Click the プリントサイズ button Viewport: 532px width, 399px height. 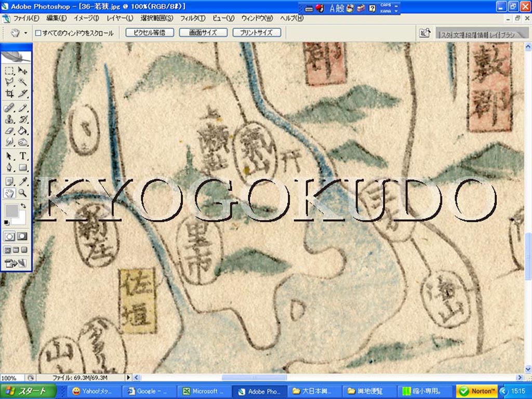click(257, 33)
